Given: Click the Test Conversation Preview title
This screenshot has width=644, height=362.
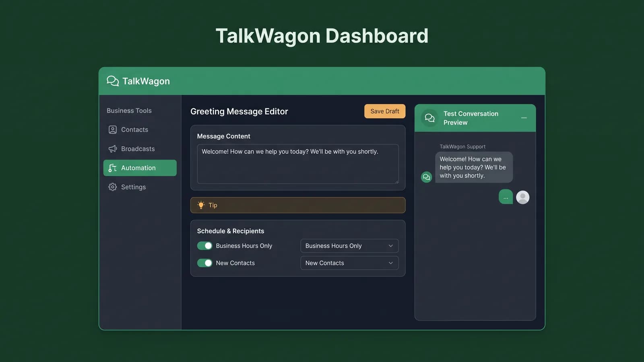Looking at the screenshot, I should 471,118.
